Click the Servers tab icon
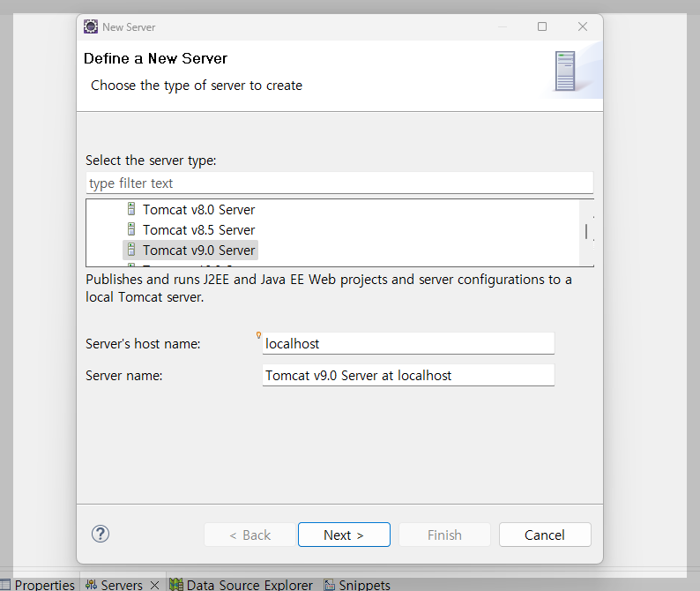This screenshot has width=700, height=591. (x=91, y=584)
